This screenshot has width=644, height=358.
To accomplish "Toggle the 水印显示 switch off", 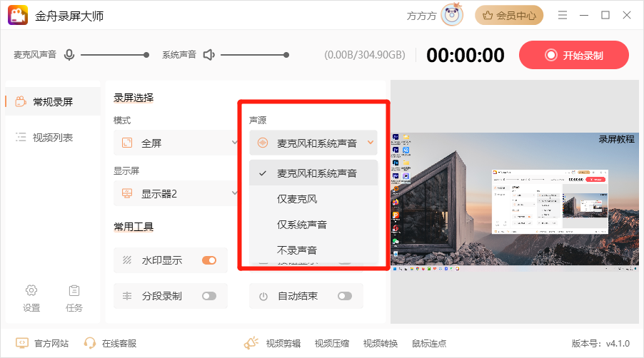I will pyautogui.click(x=209, y=260).
